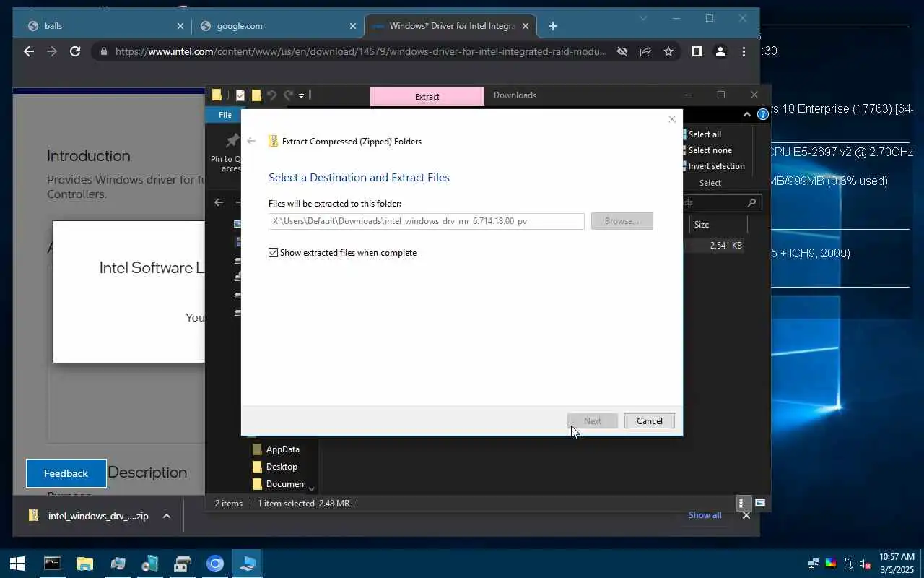Open Explorer Help question mark icon
The width and height of the screenshot is (924, 578).
pyautogui.click(x=763, y=115)
